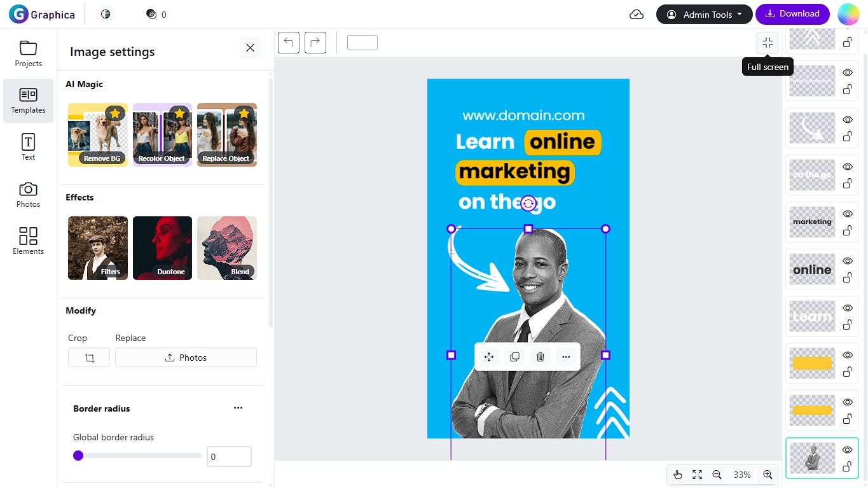Select the Recolor Object AI tool
Image resolution: width=868 pixels, height=488 pixels.
point(162,135)
